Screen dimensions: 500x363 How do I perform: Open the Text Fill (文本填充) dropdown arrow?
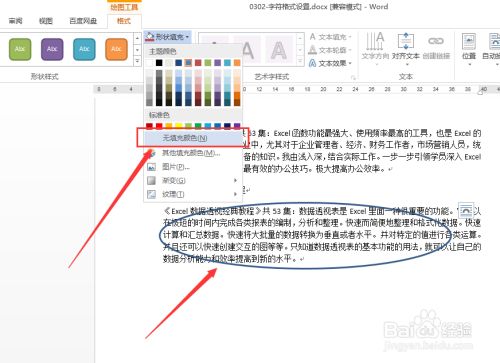point(350,37)
